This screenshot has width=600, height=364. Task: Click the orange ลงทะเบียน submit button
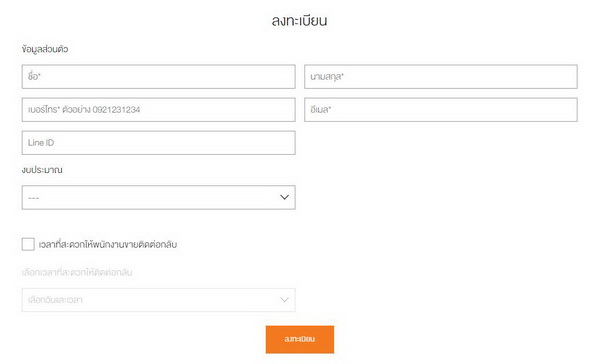[x=300, y=340]
